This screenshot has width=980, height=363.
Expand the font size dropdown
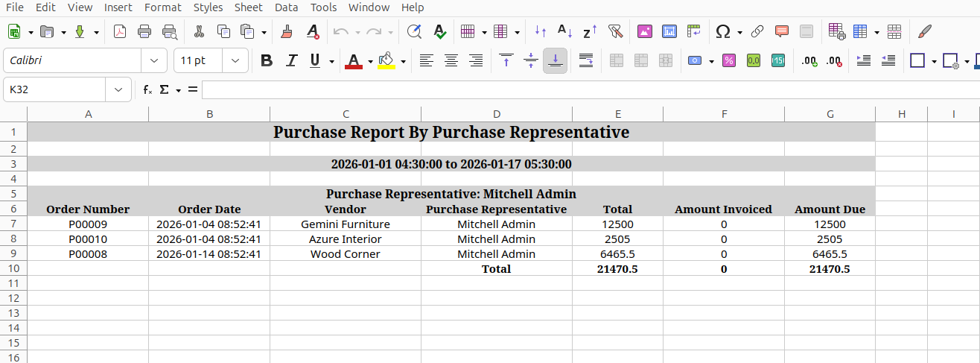(235, 60)
